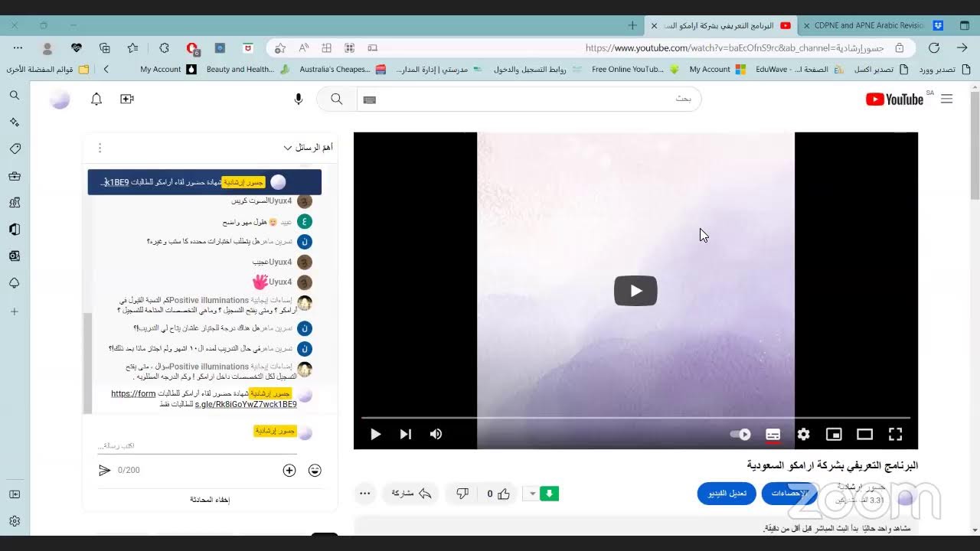
Task: Open YouTube notifications bell
Action: [x=96, y=99]
